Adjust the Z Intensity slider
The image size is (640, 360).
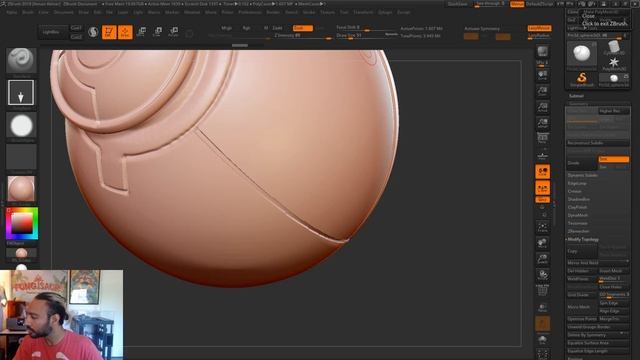[302, 36]
